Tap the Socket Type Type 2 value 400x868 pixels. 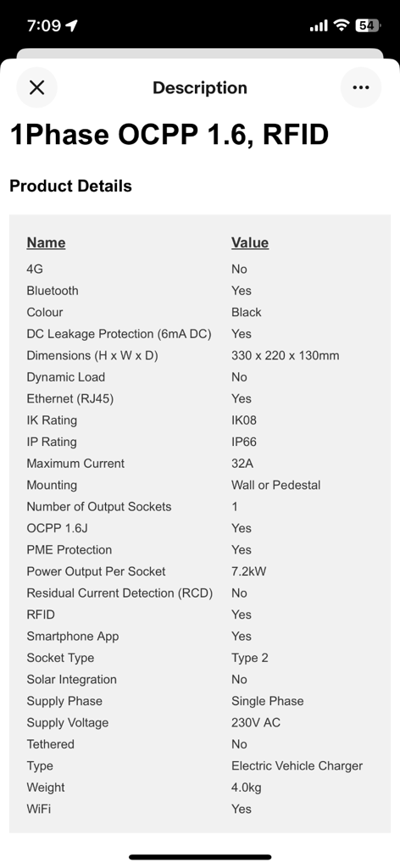249,658
